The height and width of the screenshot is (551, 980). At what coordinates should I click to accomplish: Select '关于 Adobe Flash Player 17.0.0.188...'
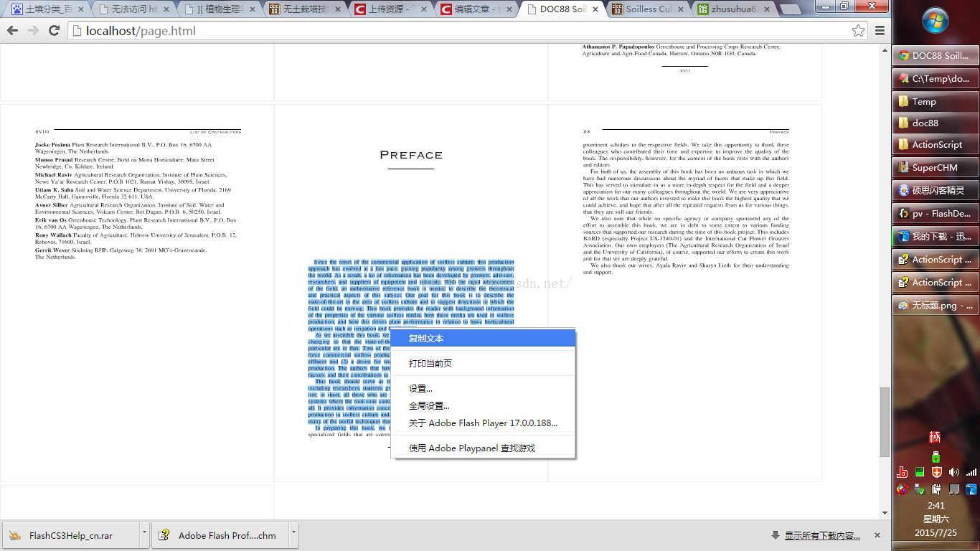(x=483, y=423)
